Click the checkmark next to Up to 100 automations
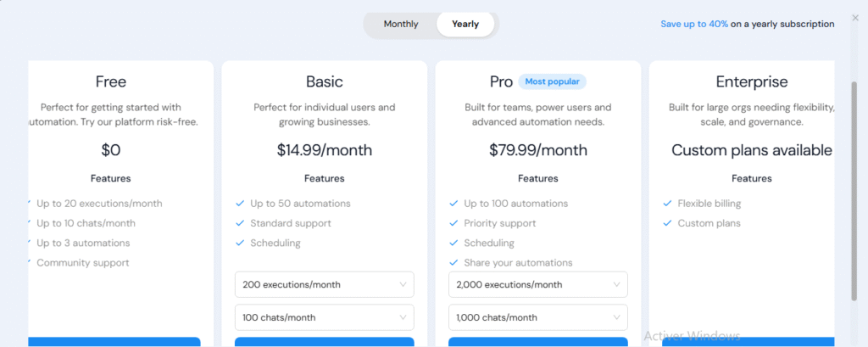 point(453,204)
